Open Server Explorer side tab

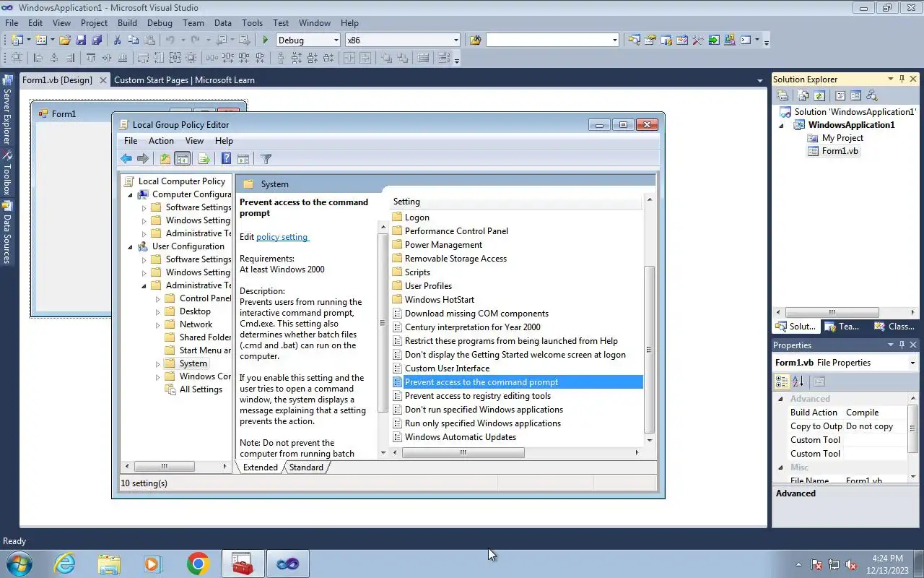coord(7,110)
